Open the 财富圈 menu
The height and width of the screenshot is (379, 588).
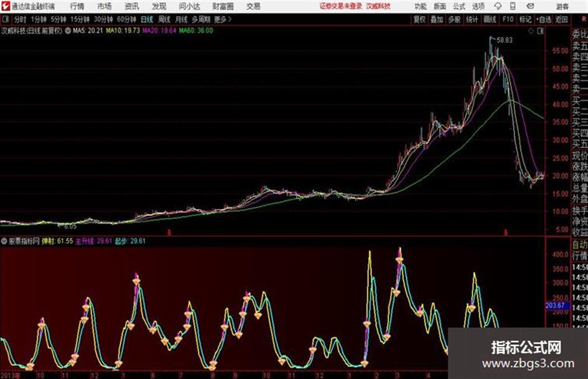[223, 6]
